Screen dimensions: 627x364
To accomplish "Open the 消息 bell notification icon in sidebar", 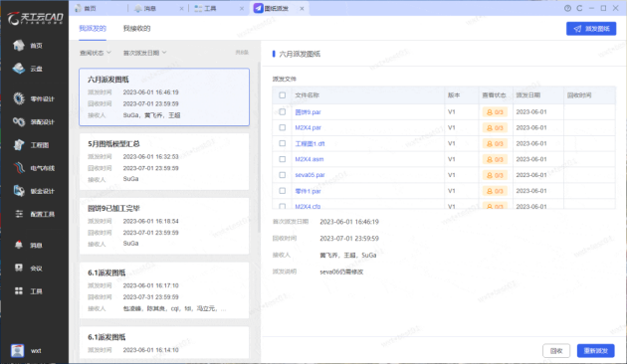I will 18,245.
